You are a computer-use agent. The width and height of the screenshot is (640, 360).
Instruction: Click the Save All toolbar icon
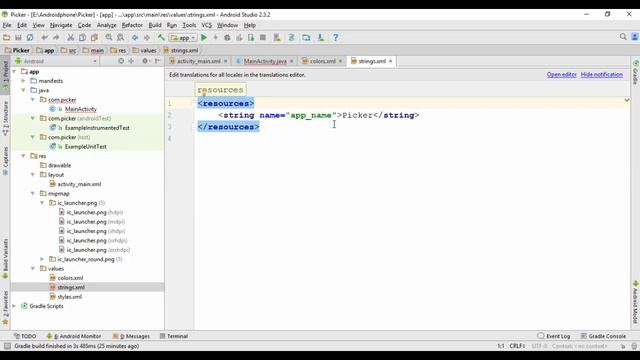click(x=18, y=38)
